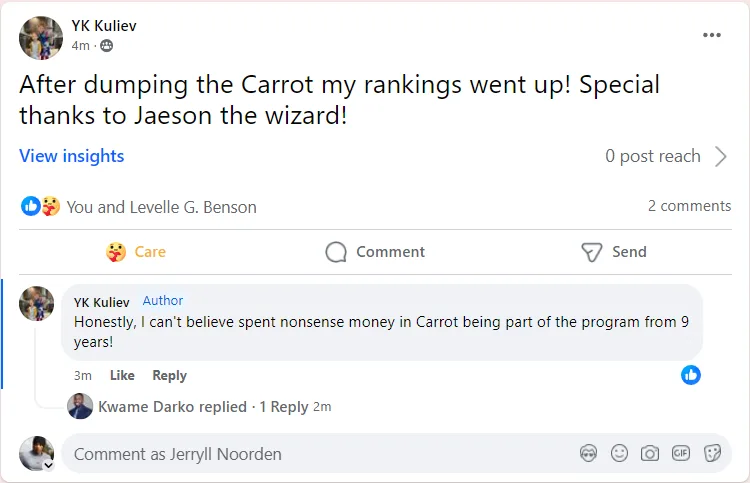Insert an avatar sticker in comment
Image resolution: width=750 pixels, height=483 pixels.
click(x=588, y=454)
